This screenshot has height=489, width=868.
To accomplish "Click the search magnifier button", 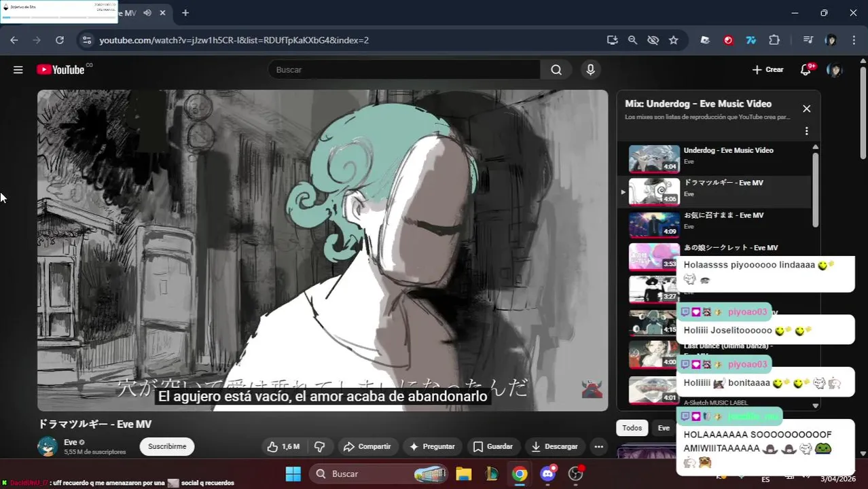I will click(x=556, y=70).
